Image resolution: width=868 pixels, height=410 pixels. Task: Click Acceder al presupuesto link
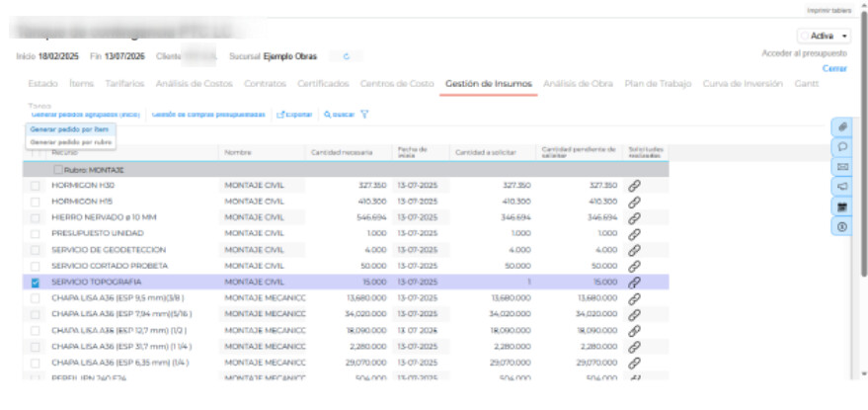pos(804,52)
